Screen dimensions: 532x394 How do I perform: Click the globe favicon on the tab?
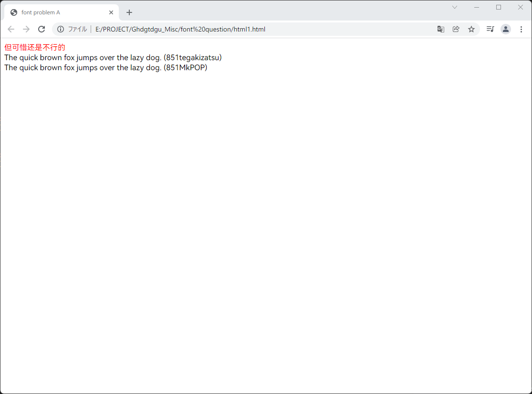pos(14,12)
